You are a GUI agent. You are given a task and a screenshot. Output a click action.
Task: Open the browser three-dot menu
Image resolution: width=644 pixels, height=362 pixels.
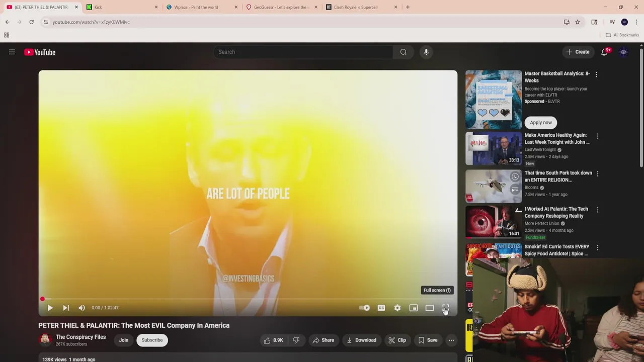(636, 22)
